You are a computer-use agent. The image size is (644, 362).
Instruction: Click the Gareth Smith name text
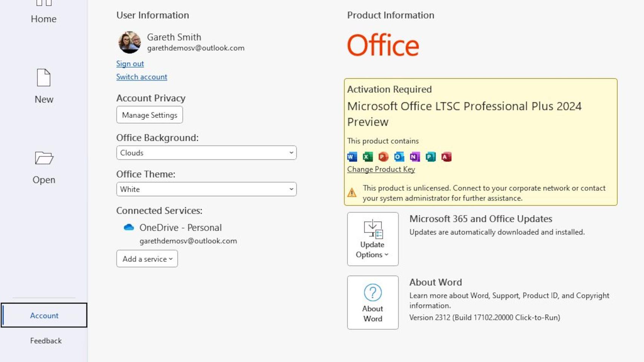click(174, 37)
